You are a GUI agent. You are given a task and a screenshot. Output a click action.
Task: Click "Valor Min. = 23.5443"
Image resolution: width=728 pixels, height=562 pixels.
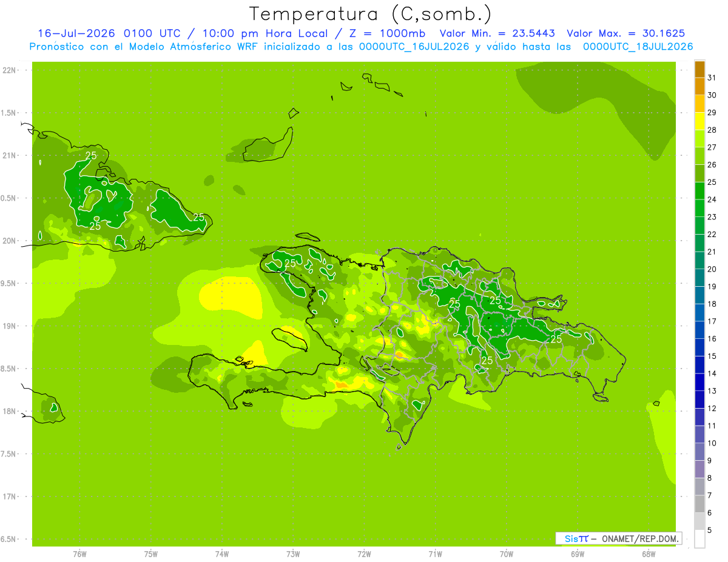click(497, 33)
